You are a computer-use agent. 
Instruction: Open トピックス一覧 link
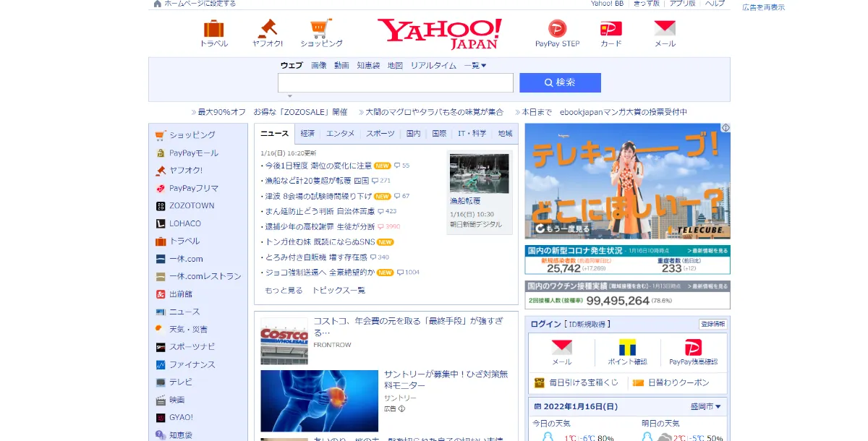[x=339, y=290]
